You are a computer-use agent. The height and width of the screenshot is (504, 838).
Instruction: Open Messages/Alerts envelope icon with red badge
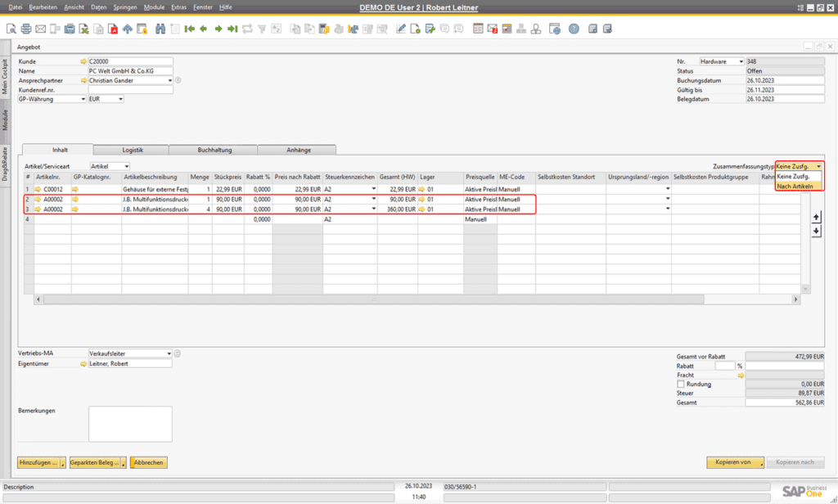click(492, 29)
